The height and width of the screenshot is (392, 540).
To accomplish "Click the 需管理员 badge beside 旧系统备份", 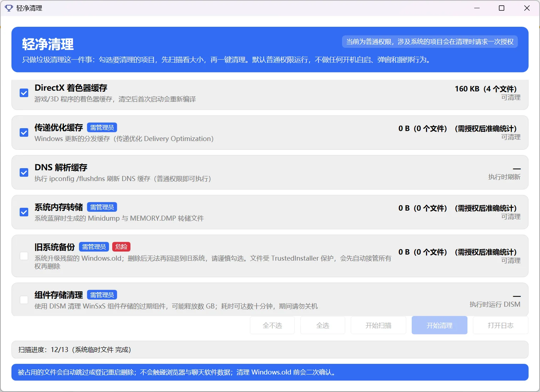I will click(94, 247).
